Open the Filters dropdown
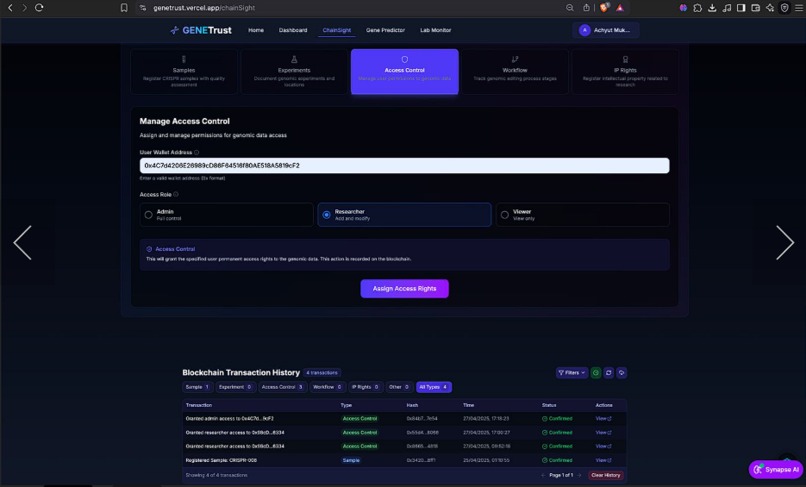The image size is (806, 487). 572,373
